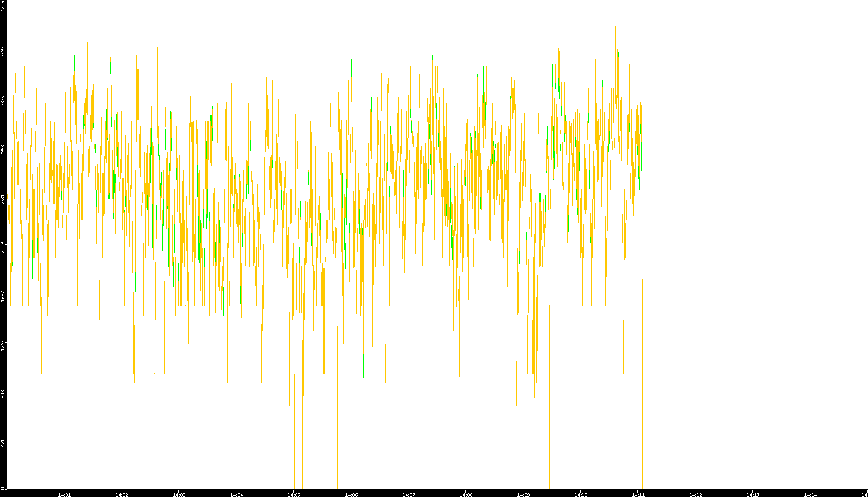The image size is (868, 497).
Task: Select the 14:10 time axis tick
Action: point(581,494)
